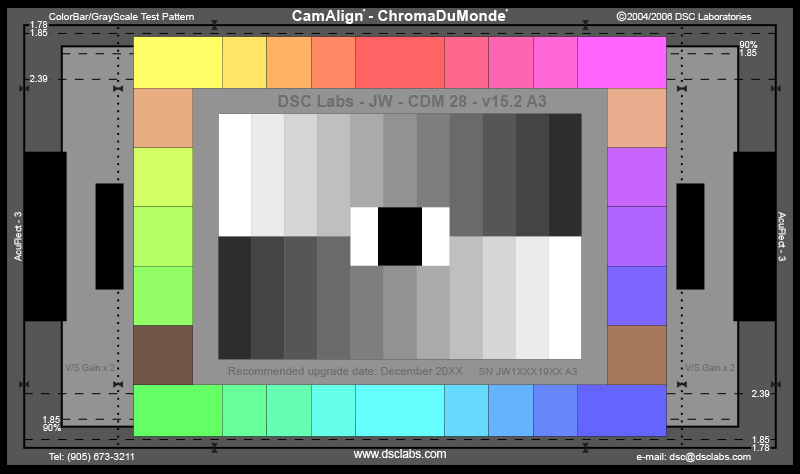Click 'ColorBar/GrayScale Test Pattern' text
Screen dimensions: 800x474
[121, 17]
